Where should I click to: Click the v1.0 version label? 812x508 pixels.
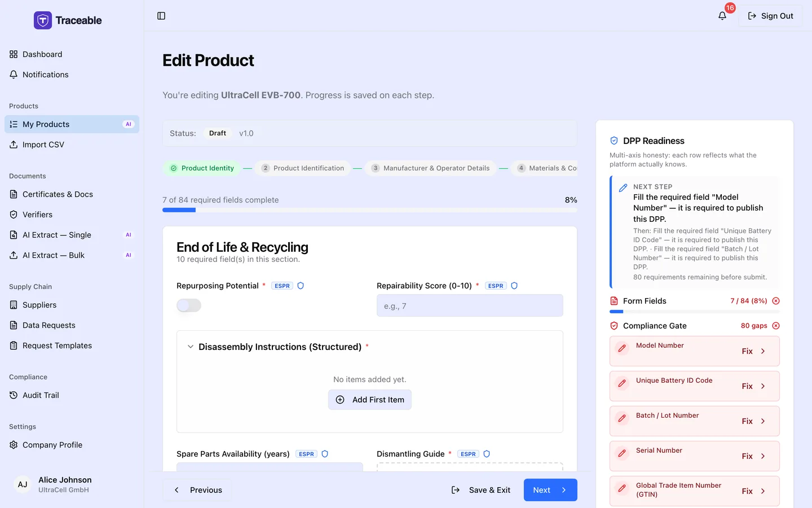[246, 133]
